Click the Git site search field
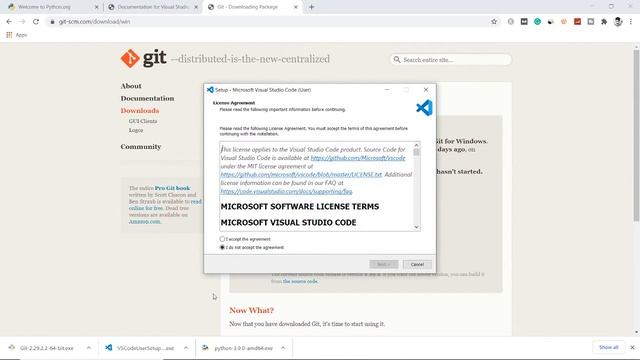Viewport: 640px width, 360px height. 451,60
